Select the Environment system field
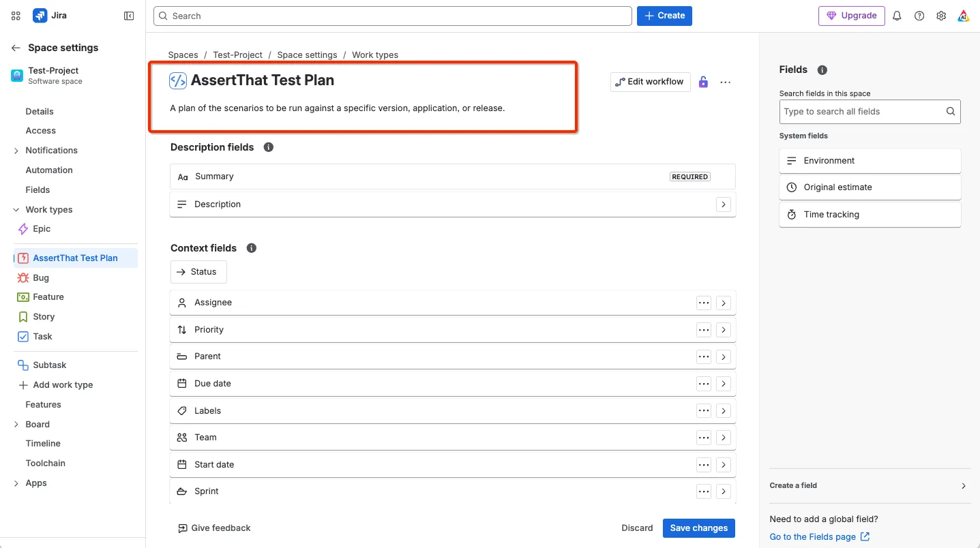This screenshot has width=980, height=548. 870,161
